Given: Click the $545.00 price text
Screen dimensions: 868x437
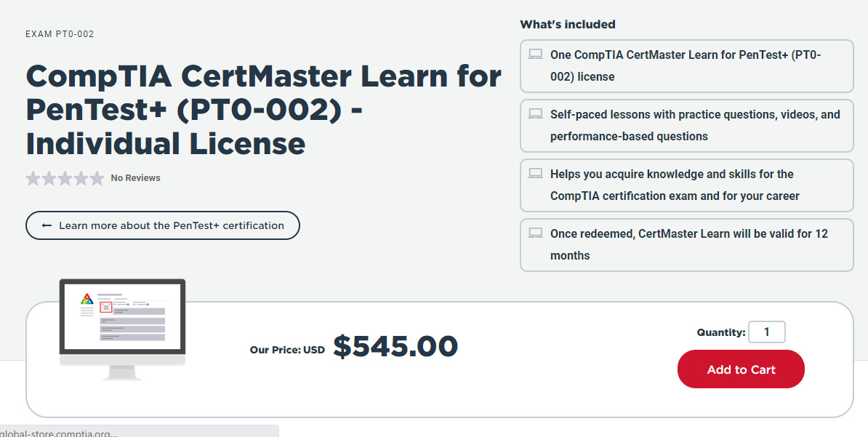Looking at the screenshot, I should [x=395, y=347].
